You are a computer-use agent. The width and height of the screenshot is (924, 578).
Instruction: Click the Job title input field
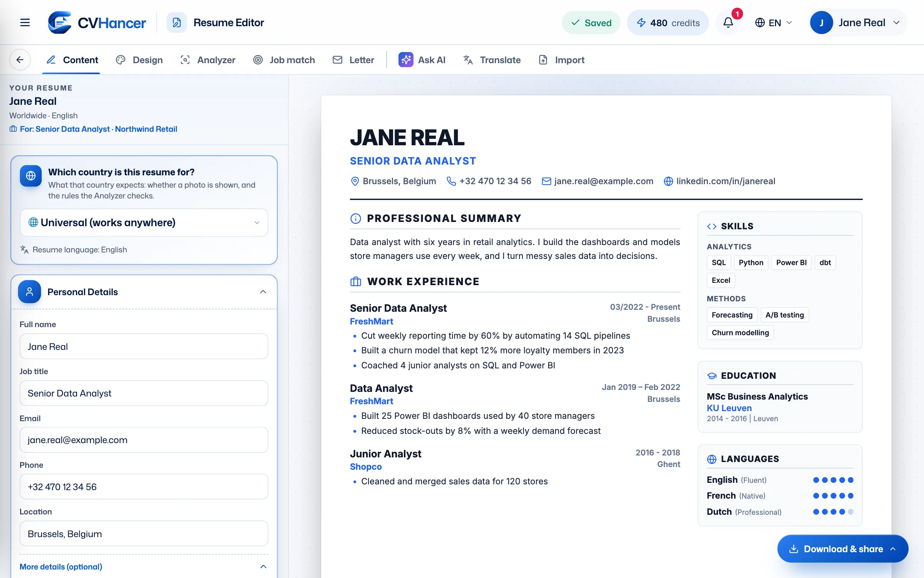click(x=144, y=393)
